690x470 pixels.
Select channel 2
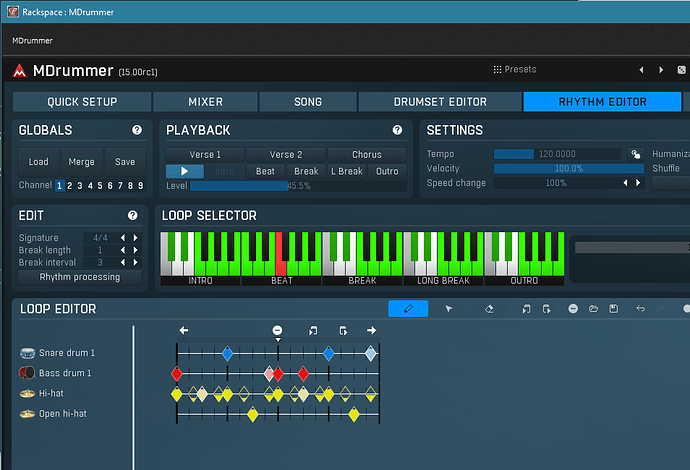(x=70, y=185)
